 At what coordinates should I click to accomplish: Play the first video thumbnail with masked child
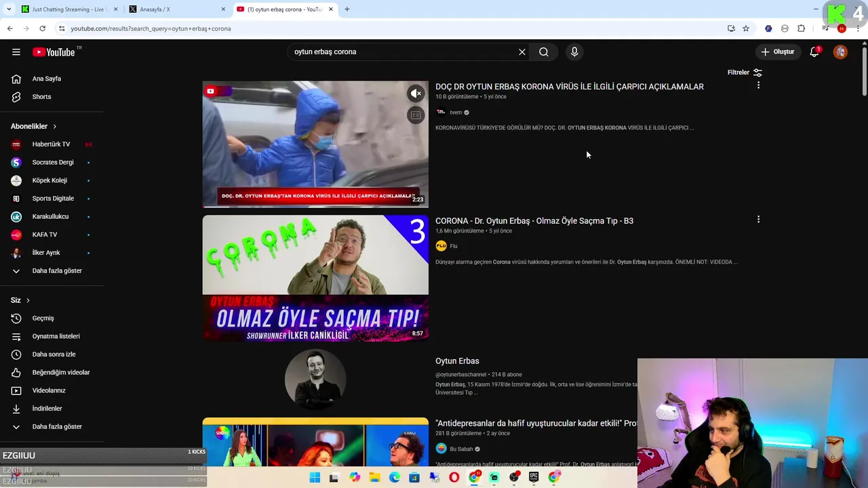pos(315,144)
